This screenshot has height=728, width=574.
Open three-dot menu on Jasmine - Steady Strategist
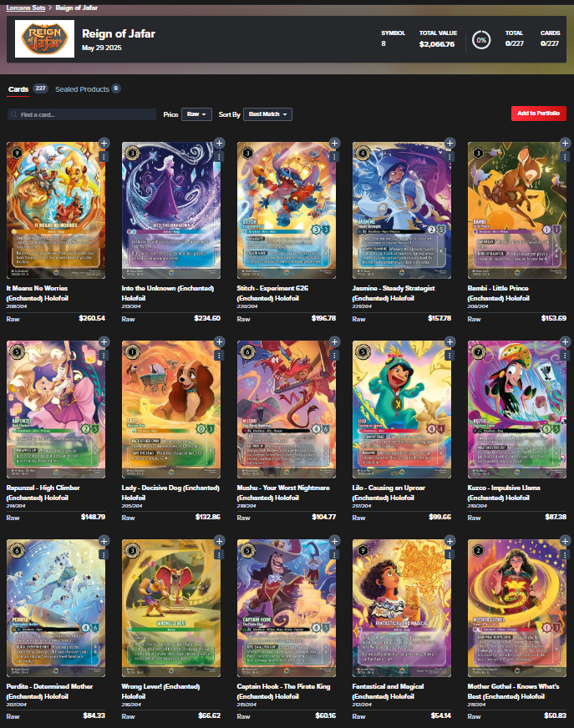(x=450, y=157)
